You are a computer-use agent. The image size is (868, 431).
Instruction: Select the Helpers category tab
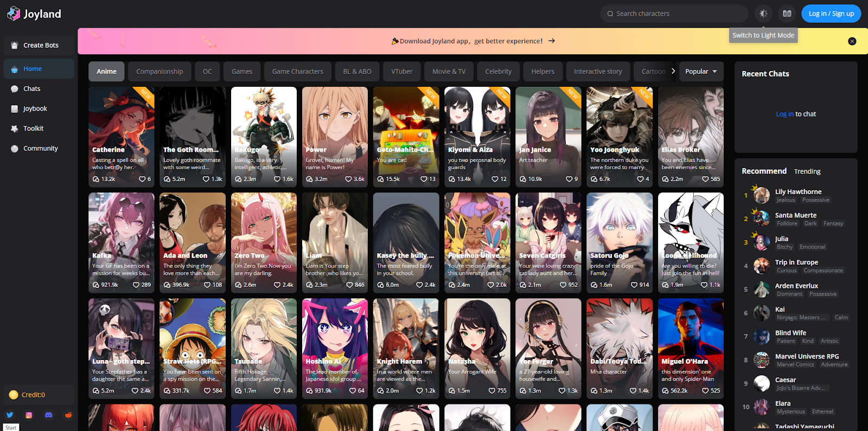click(542, 72)
